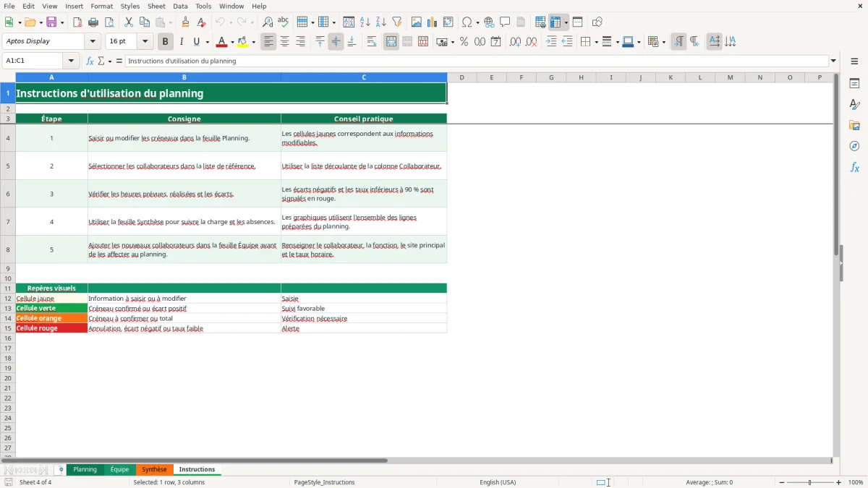The height and width of the screenshot is (488, 868).
Task: Click the formula input line
Action: pos(477,61)
